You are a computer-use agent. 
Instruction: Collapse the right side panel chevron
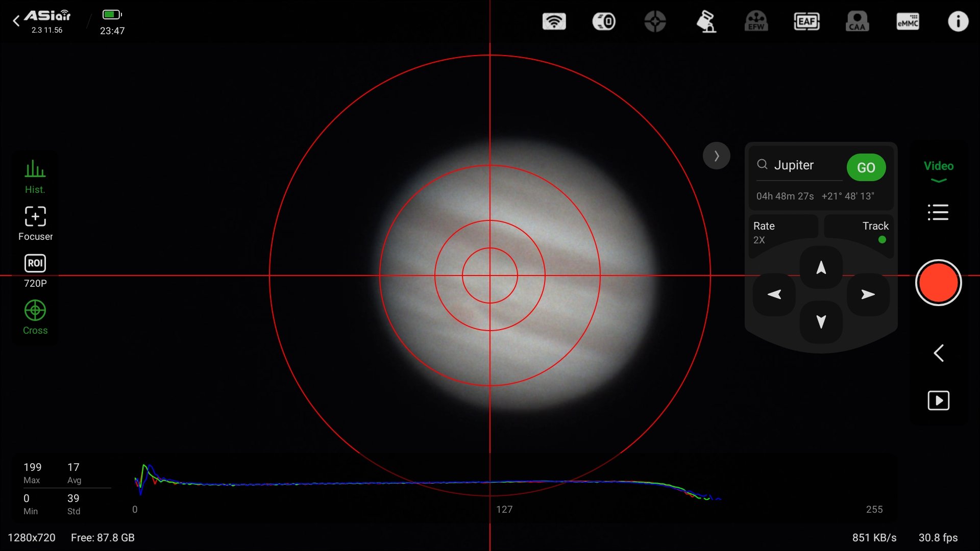click(x=939, y=353)
